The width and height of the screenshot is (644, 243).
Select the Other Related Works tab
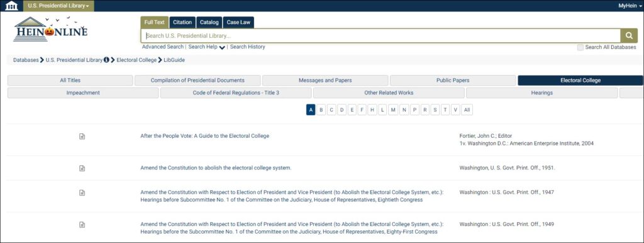(x=389, y=93)
